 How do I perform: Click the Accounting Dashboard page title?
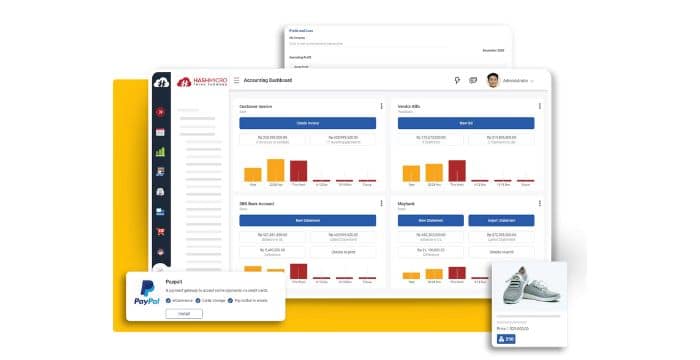point(268,80)
